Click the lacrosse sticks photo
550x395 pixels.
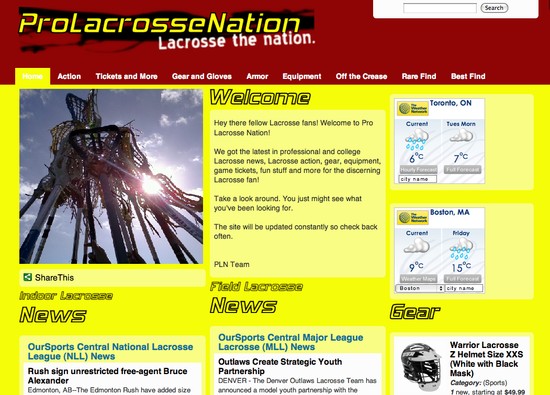(111, 176)
